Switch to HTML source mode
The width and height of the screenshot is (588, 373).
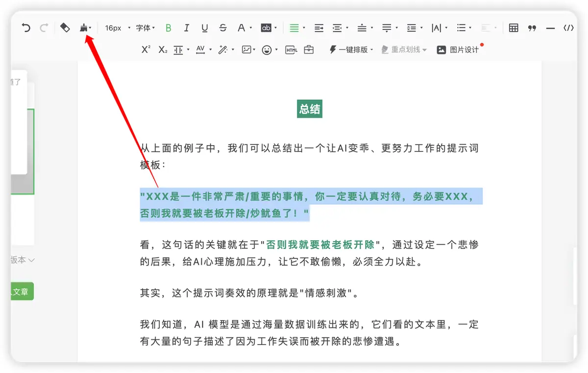click(291, 50)
